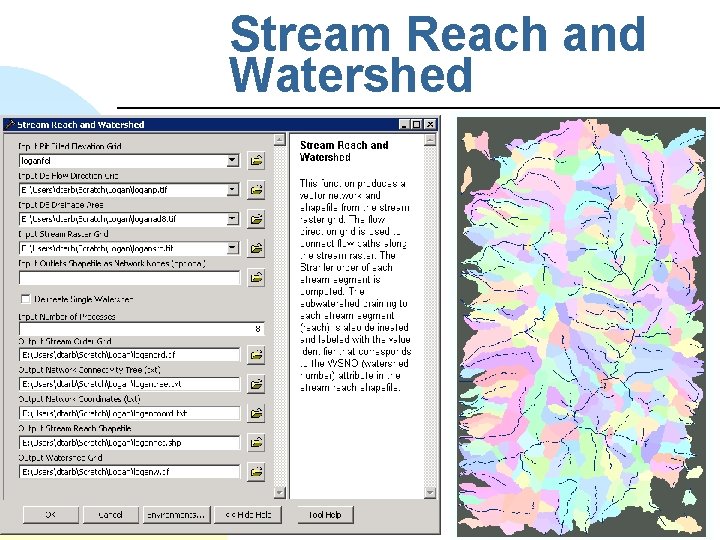720x540 pixels.
Task: Click the Hide Help button
Action: tap(248, 515)
